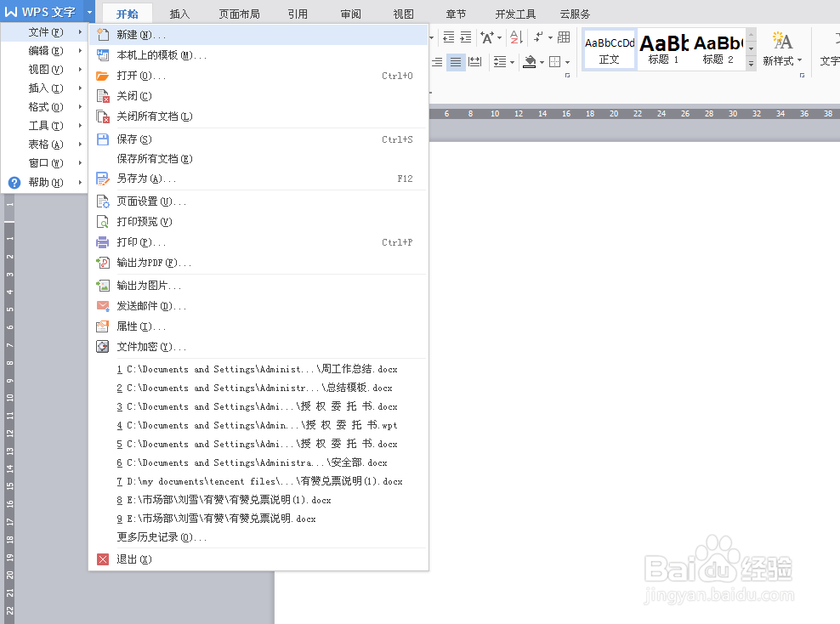Click the red 退出 exit icon

click(x=102, y=559)
